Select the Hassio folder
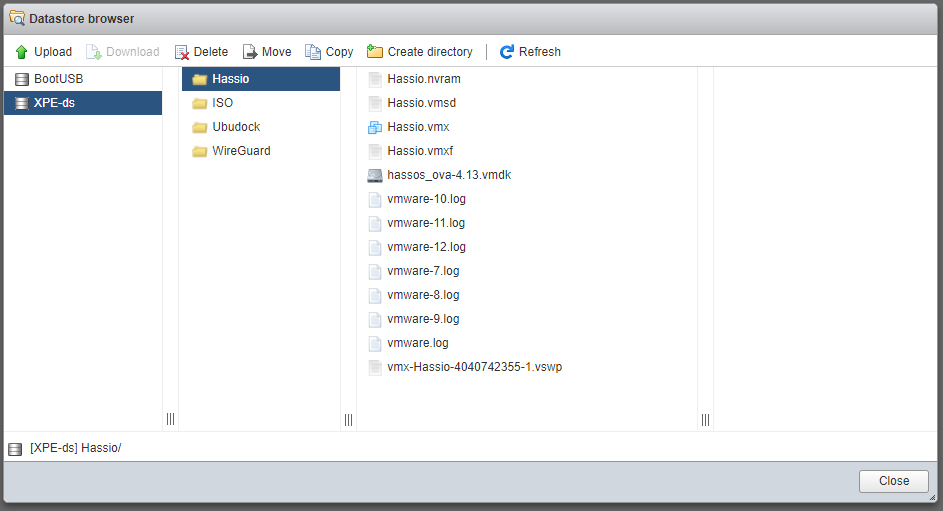Viewport: 943px width, 511px height. point(230,79)
